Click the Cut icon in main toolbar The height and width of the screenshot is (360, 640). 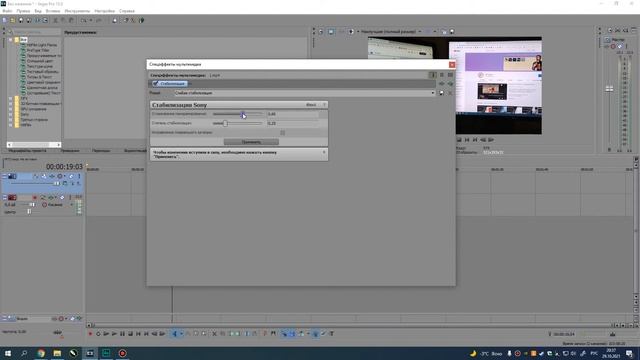[x=56, y=20]
